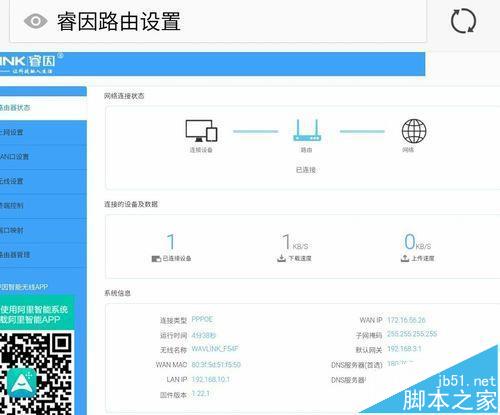Open 上网设置 in the sidebar
This screenshot has width=500, height=415.
[43, 132]
